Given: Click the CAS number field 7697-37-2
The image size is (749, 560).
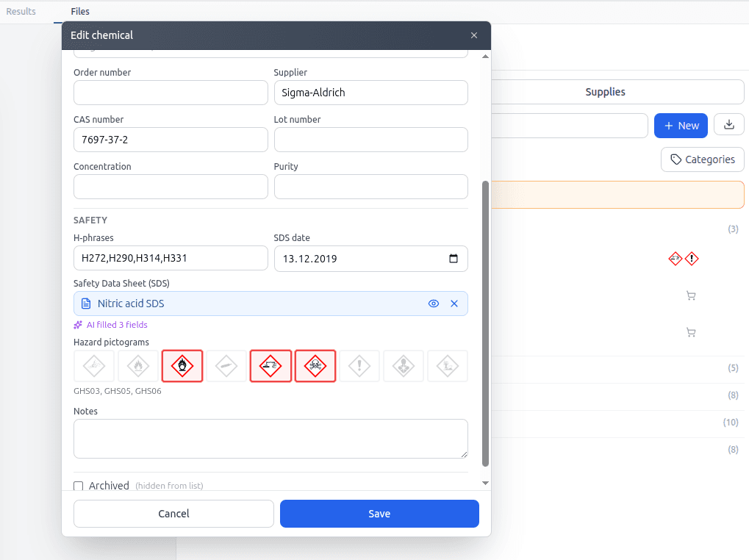Looking at the screenshot, I should click(x=171, y=140).
